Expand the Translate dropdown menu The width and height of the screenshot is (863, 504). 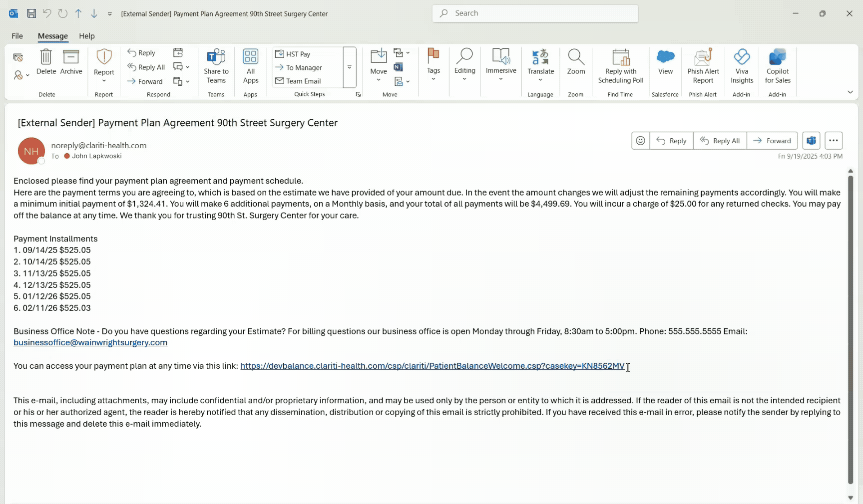540,79
